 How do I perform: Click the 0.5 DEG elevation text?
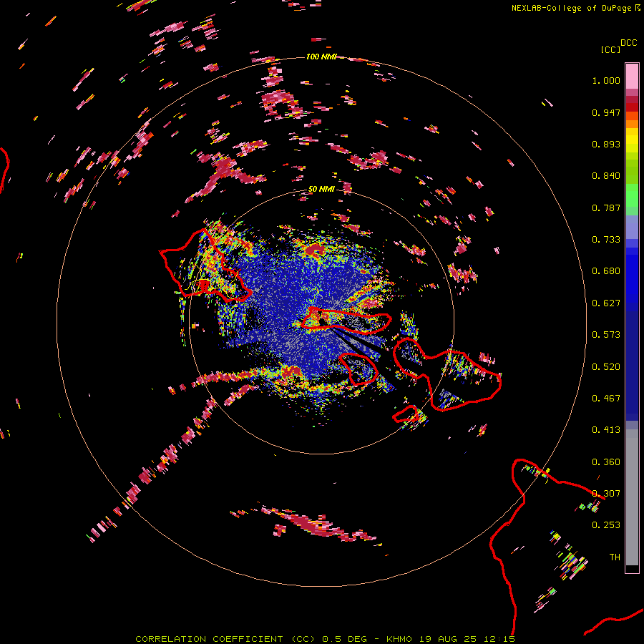click(x=346, y=639)
